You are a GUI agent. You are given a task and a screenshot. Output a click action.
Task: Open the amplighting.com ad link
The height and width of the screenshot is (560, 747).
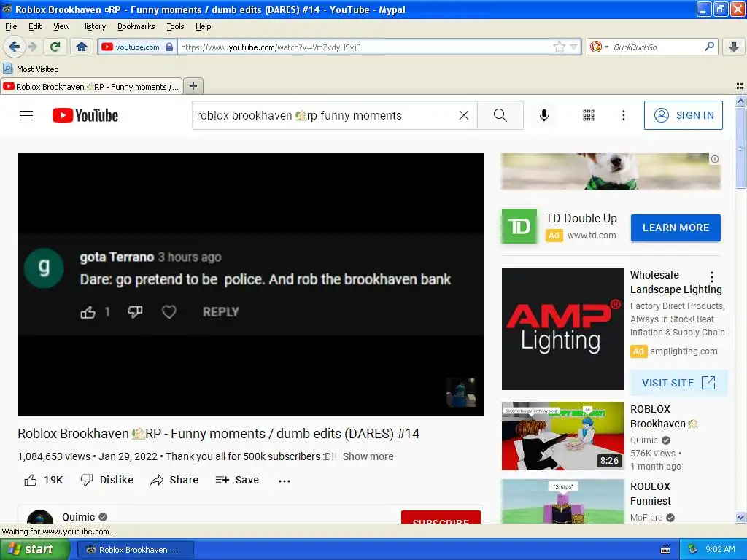(x=684, y=351)
